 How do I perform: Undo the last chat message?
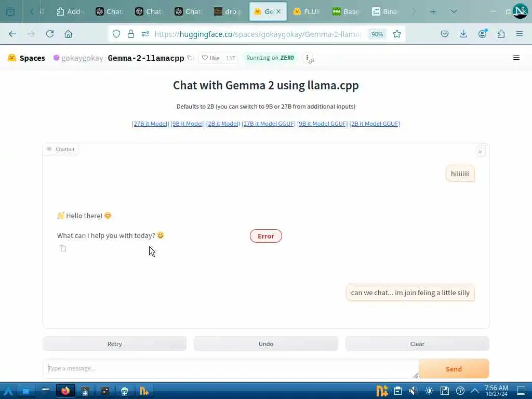click(x=265, y=344)
